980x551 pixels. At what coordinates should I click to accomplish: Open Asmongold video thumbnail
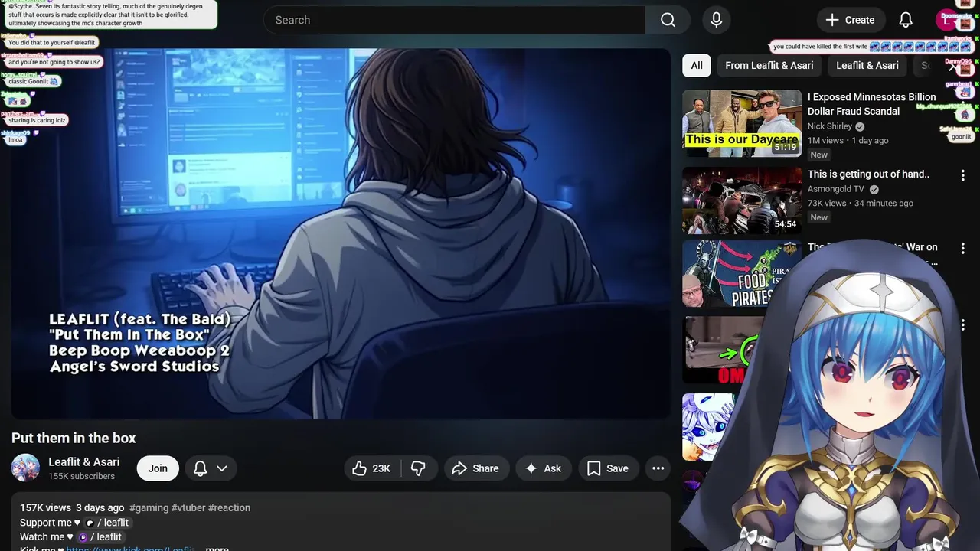click(x=742, y=201)
